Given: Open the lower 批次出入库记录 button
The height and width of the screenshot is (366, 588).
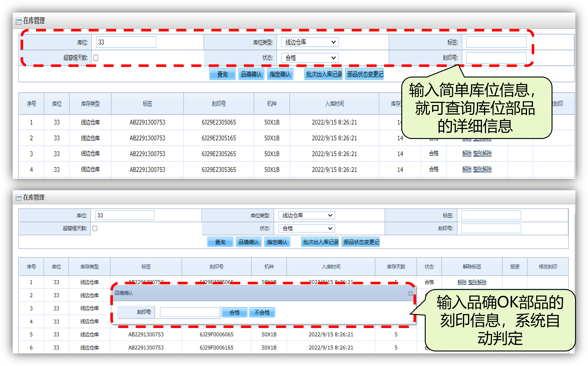Looking at the screenshot, I should [320, 242].
